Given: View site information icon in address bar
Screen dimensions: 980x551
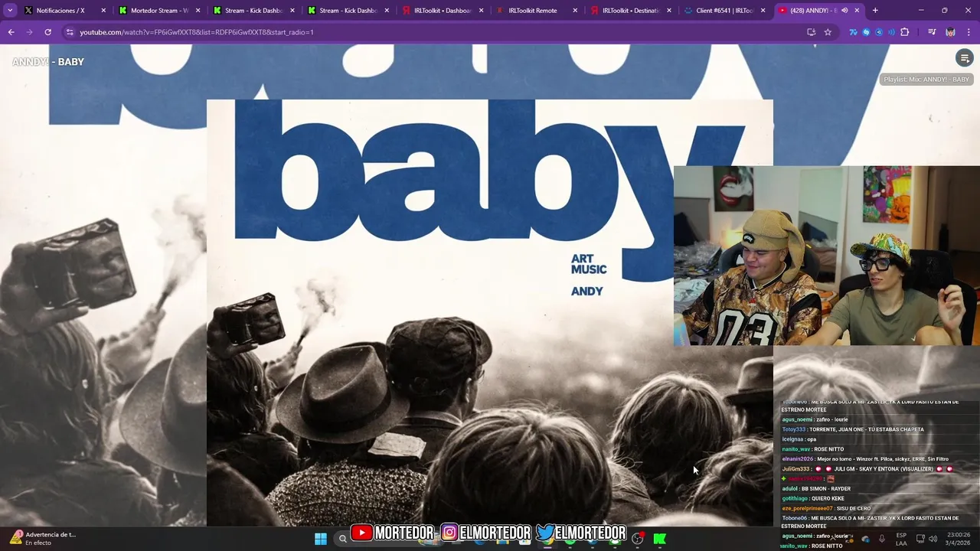Looking at the screenshot, I should click(x=70, y=32).
